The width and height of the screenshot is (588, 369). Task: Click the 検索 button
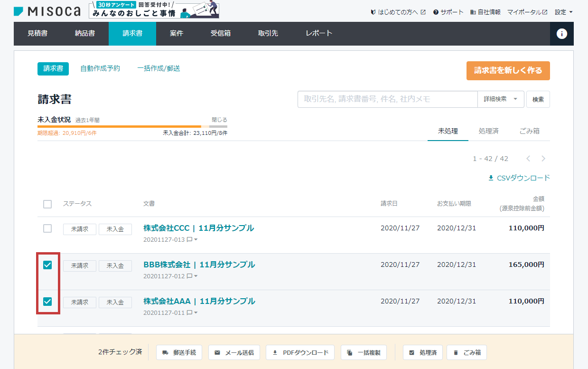[x=538, y=99]
